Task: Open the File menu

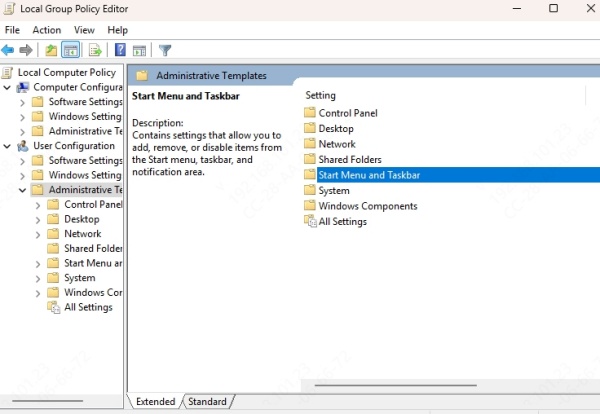Action: (12, 30)
